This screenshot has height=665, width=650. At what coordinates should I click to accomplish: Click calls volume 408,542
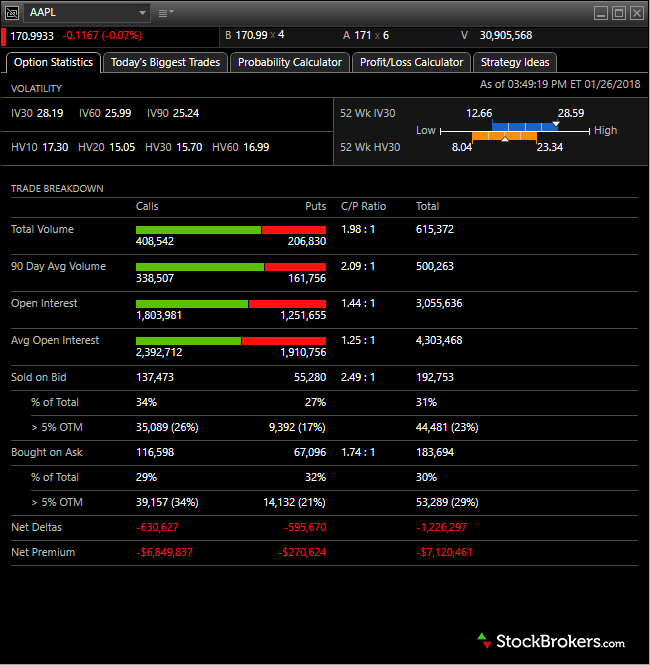[x=155, y=241]
